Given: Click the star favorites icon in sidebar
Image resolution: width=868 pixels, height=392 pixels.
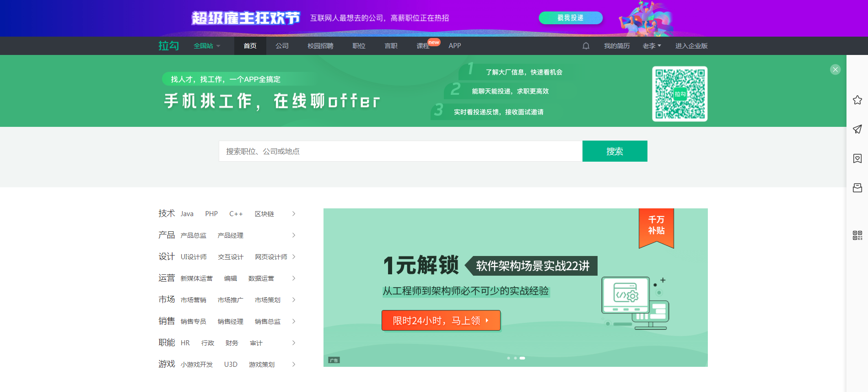Looking at the screenshot, I should point(857,100).
